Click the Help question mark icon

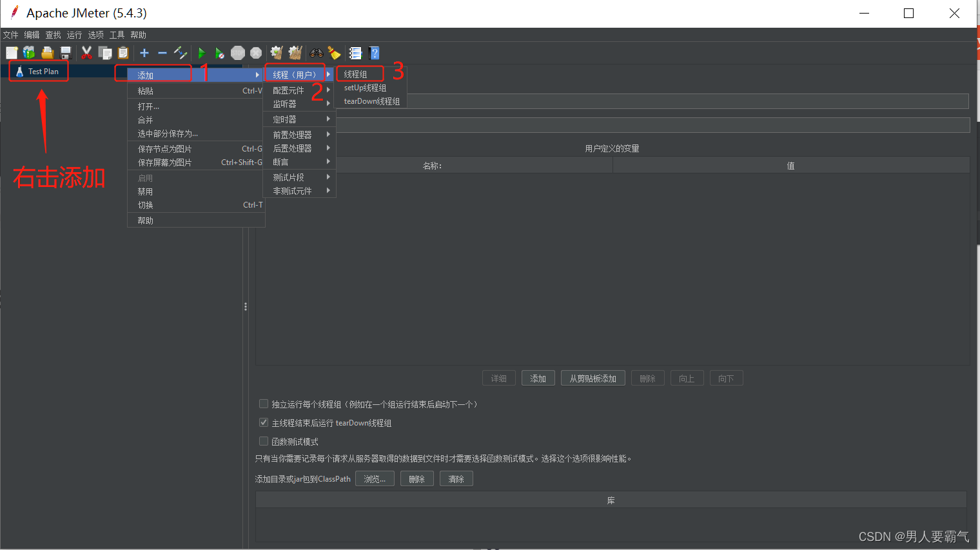pos(374,53)
